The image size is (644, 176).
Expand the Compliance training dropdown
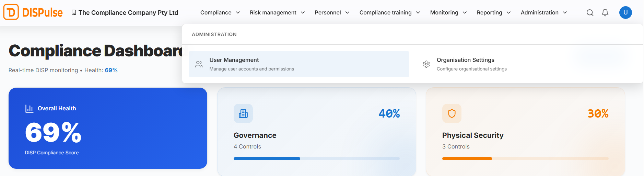[x=389, y=13]
